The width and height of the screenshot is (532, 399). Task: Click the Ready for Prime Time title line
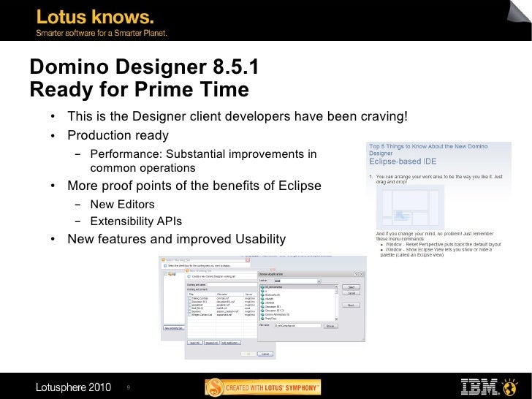pos(140,90)
